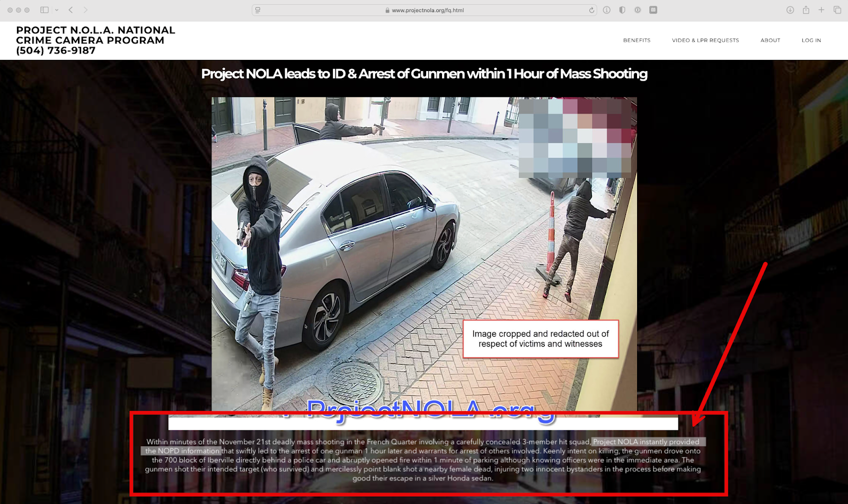The width and height of the screenshot is (848, 504).
Task: Click the third round extension icon
Action: click(x=638, y=10)
